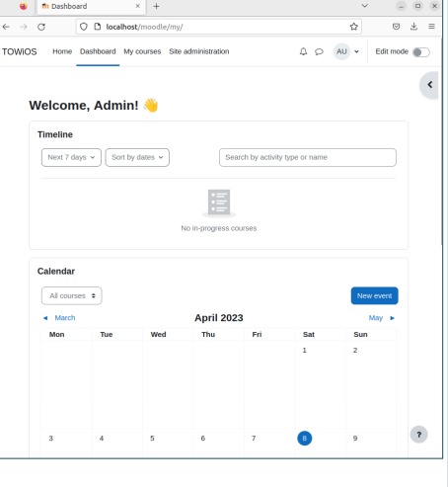Bookmark this page with the star icon
This screenshot has height=487, width=448.
pyautogui.click(x=353, y=27)
